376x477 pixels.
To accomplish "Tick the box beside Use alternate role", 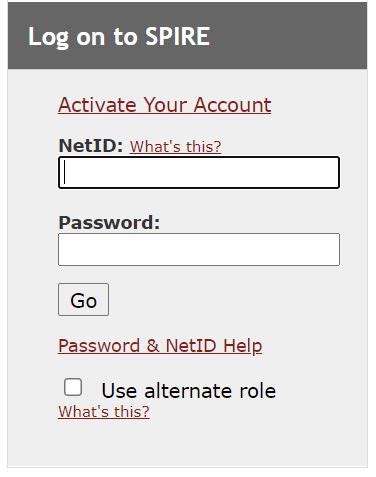I will (x=73, y=387).
